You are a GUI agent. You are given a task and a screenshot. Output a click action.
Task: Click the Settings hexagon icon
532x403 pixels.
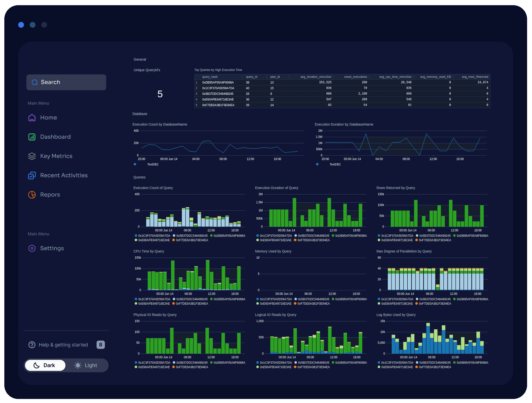coord(32,248)
